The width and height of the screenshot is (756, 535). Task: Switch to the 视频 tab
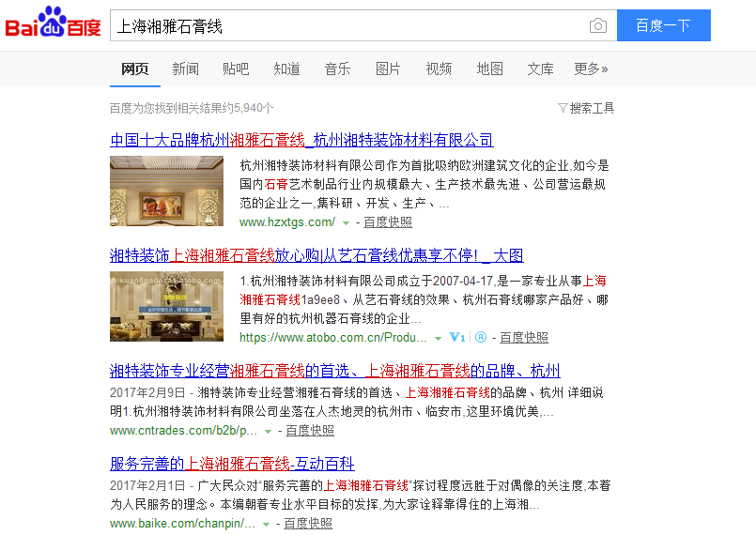pyautogui.click(x=439, y=69)
